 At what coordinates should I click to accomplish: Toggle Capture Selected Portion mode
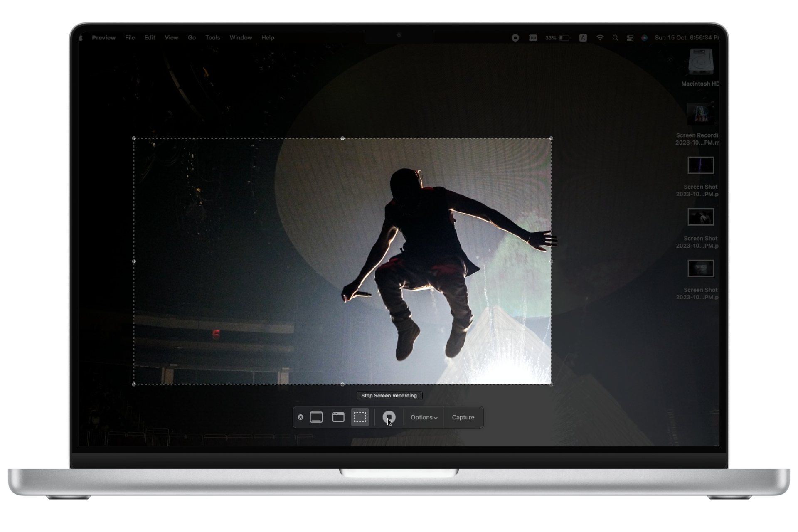(x=360, y=417)
